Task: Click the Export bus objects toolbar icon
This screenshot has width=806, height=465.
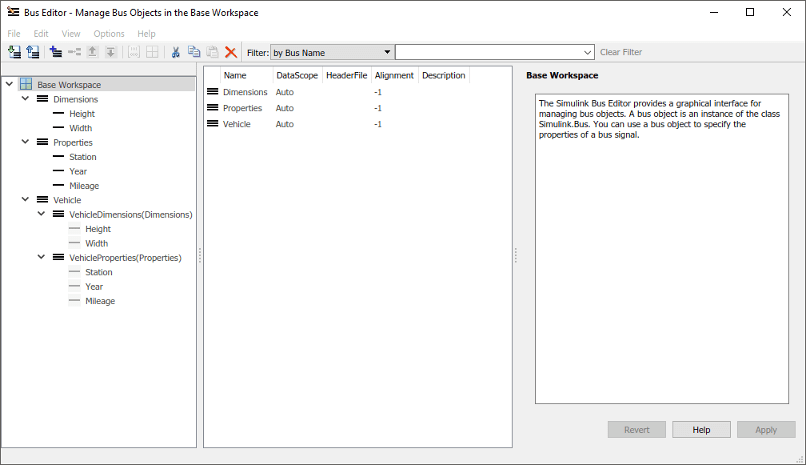Action: [x=33, y=52]
